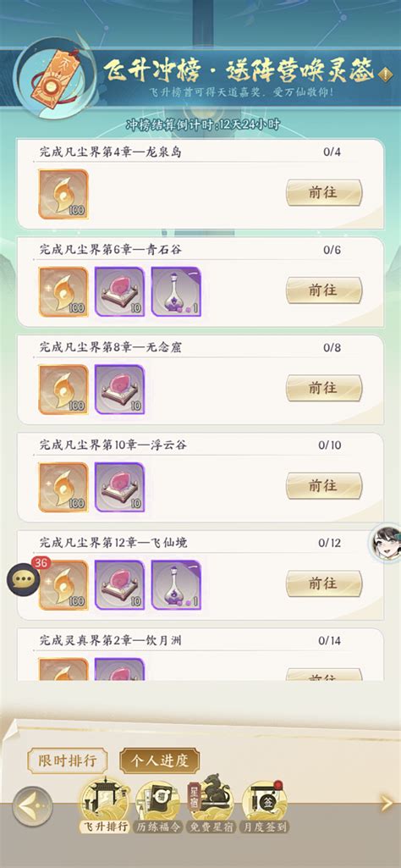This screenshot has height=868, width=401.
Task: Tap the character avatar on the right edge
Action: coord(387,543)
